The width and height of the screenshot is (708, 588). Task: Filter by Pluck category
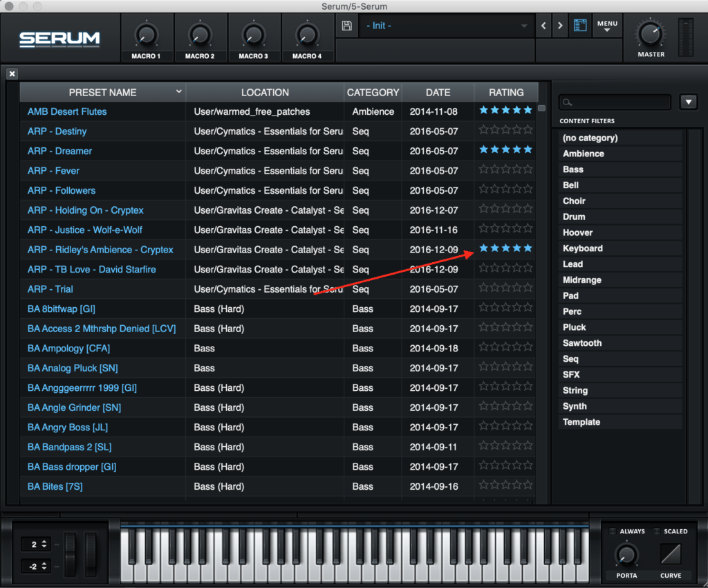tap(620, 327)
